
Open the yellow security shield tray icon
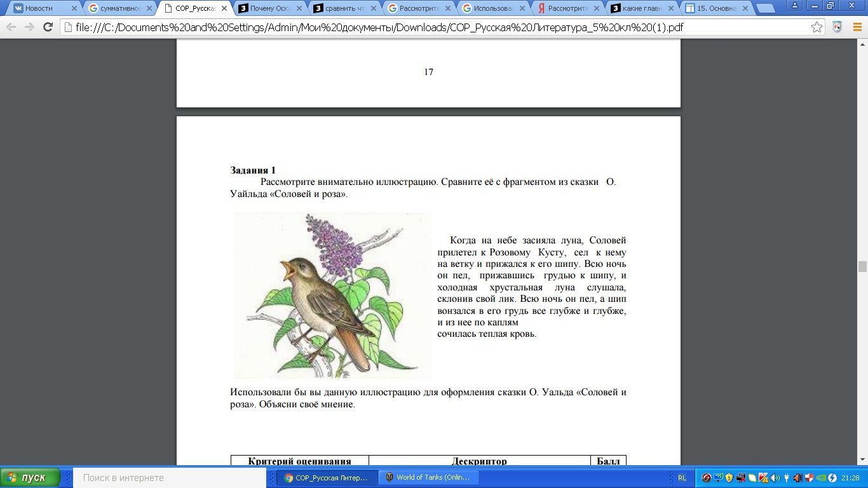729,478
